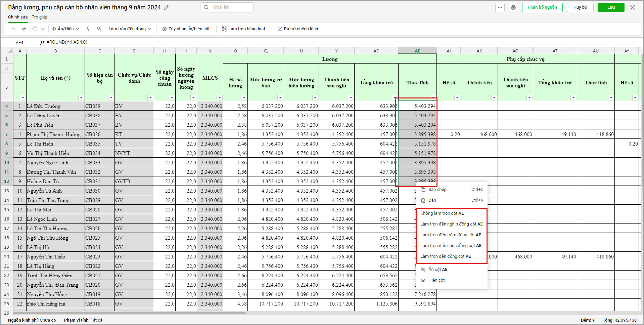Click the copy icon in the toolbar

(x=35, y=29)
